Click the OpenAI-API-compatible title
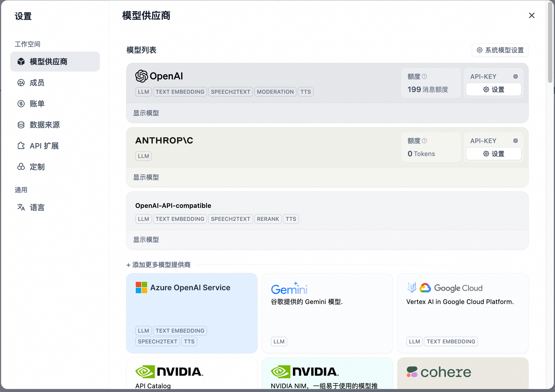555x392 pixels. click(173, 206)
